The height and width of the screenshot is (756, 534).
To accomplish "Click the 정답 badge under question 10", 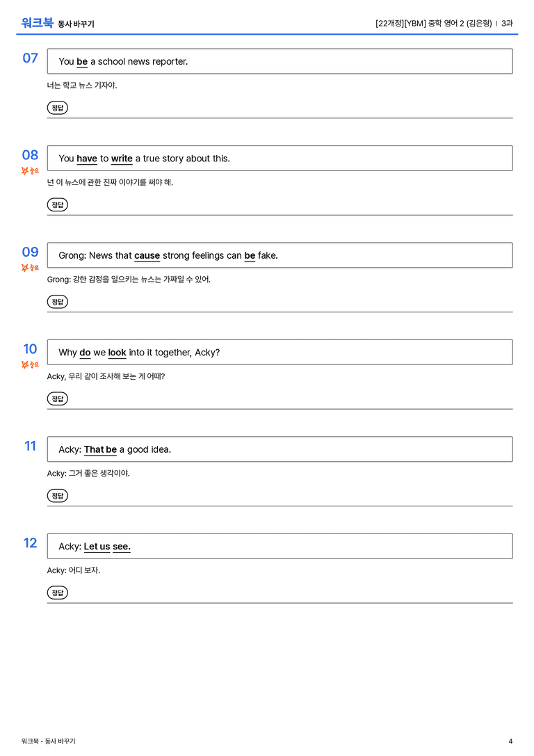I will [57, 399].
